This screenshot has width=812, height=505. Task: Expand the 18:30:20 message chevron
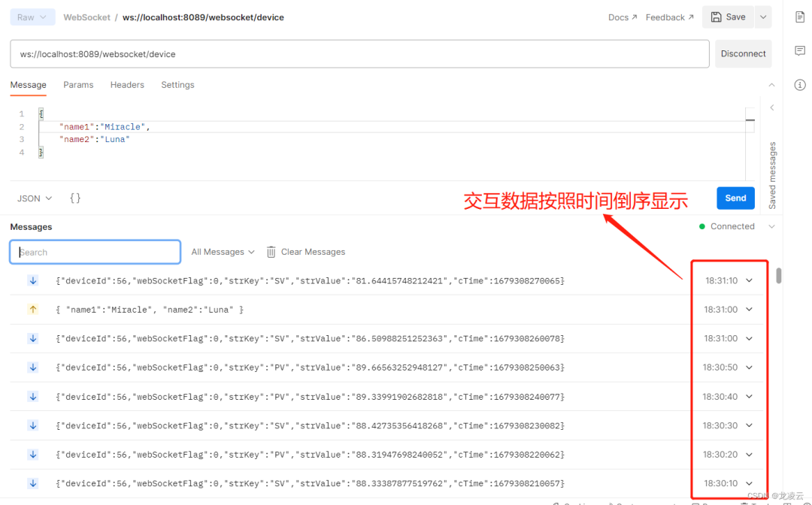pos(750,455)
